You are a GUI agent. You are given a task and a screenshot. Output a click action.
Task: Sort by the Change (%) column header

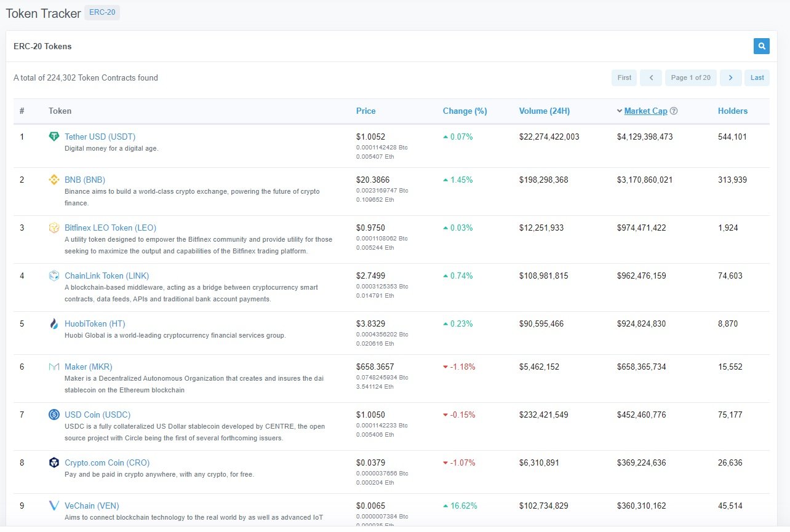[x=465, y=111]
